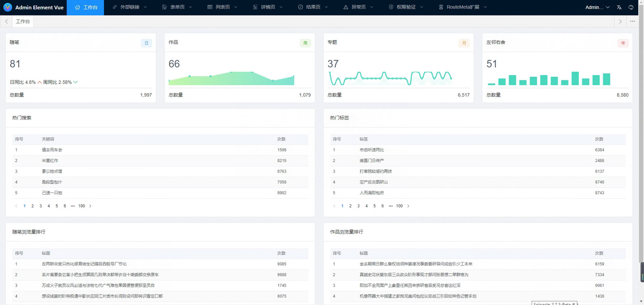644x305 pixels.
Task: Click the 专题 card value 37
Action: [333, 64]
